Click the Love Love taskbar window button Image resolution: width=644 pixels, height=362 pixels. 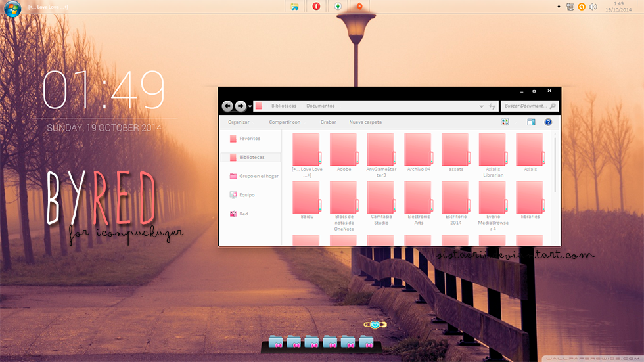(49, 7)
